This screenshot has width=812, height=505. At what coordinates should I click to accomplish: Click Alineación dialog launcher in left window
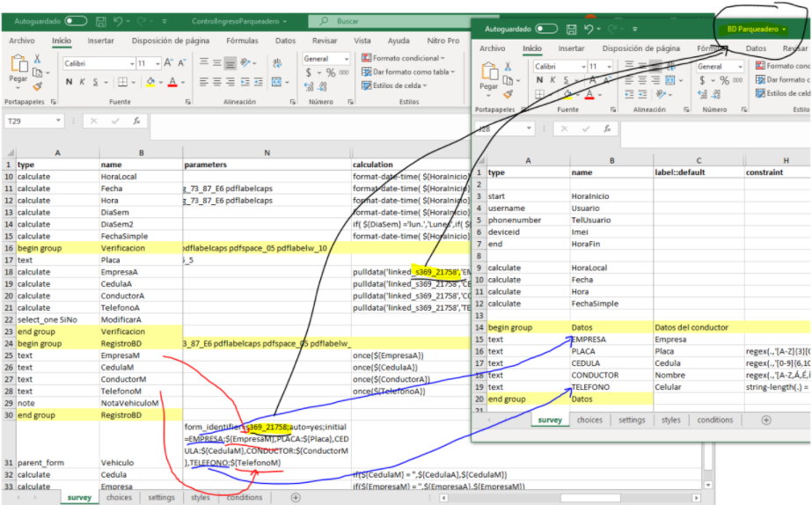tap(293, 102)
